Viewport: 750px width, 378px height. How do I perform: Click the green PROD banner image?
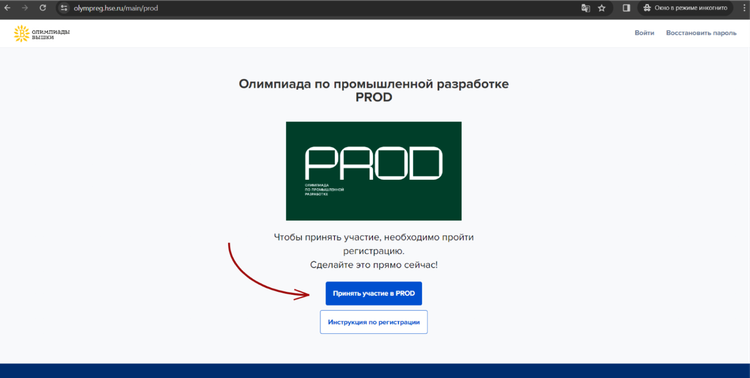click(374, 171)
